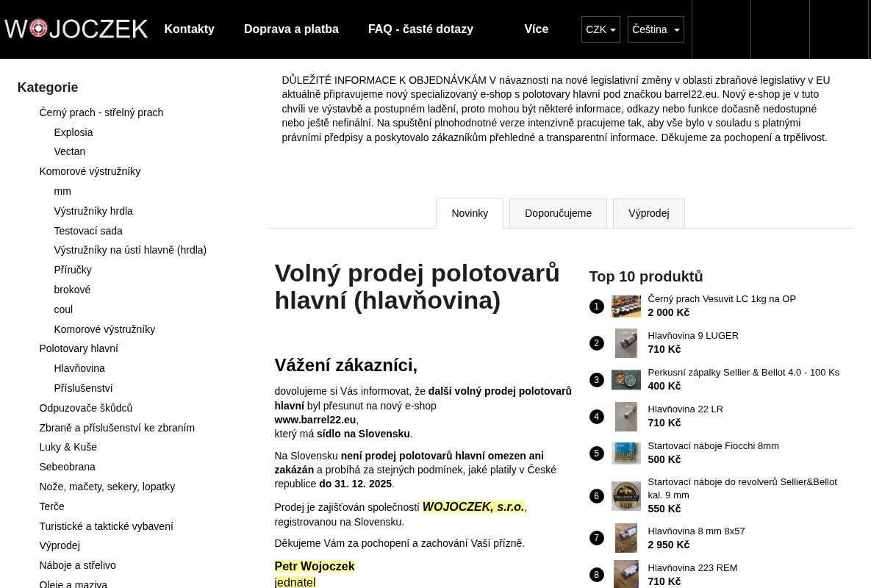
Task: Open Perkusní zápalky Sellier & Bellot image
Action: (626, 380)
